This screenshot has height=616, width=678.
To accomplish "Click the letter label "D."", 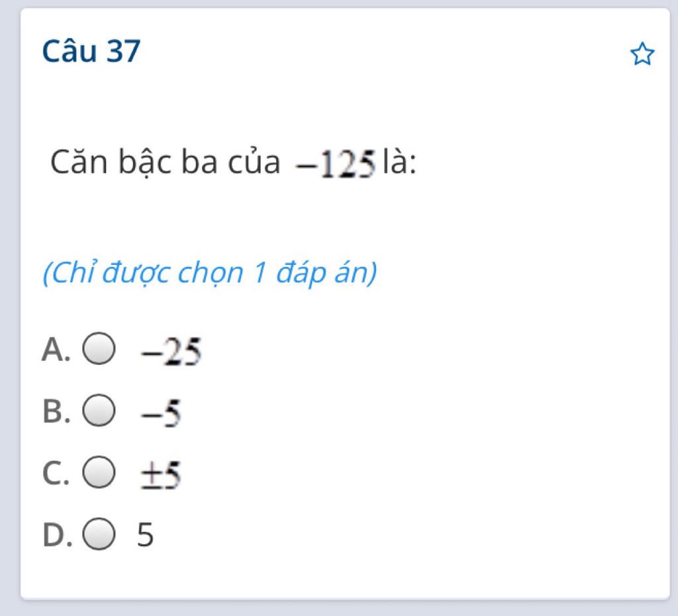I will click(57, 535).
